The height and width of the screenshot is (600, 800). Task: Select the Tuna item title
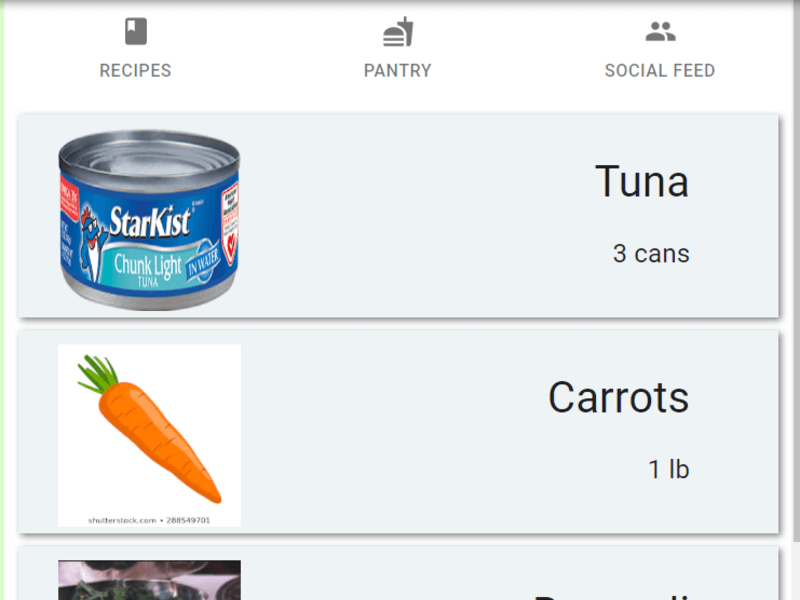(x=642, y=182)
